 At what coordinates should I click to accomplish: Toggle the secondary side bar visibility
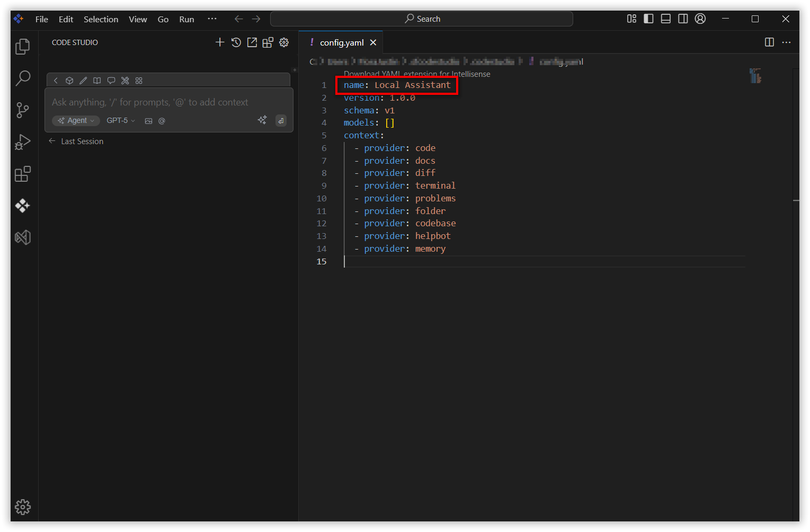[683, 19]
